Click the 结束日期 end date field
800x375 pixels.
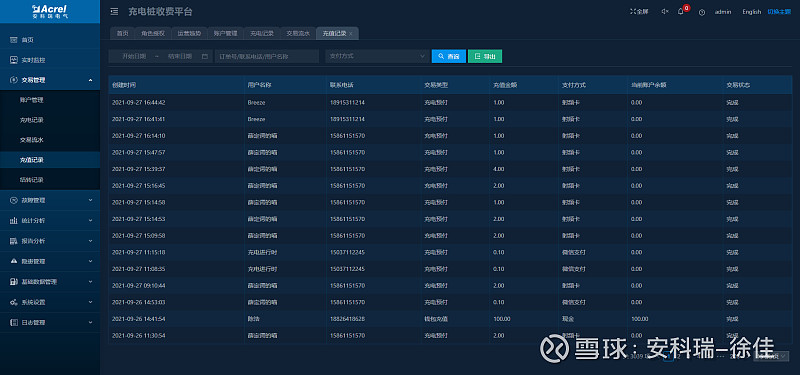pos(180,57)
